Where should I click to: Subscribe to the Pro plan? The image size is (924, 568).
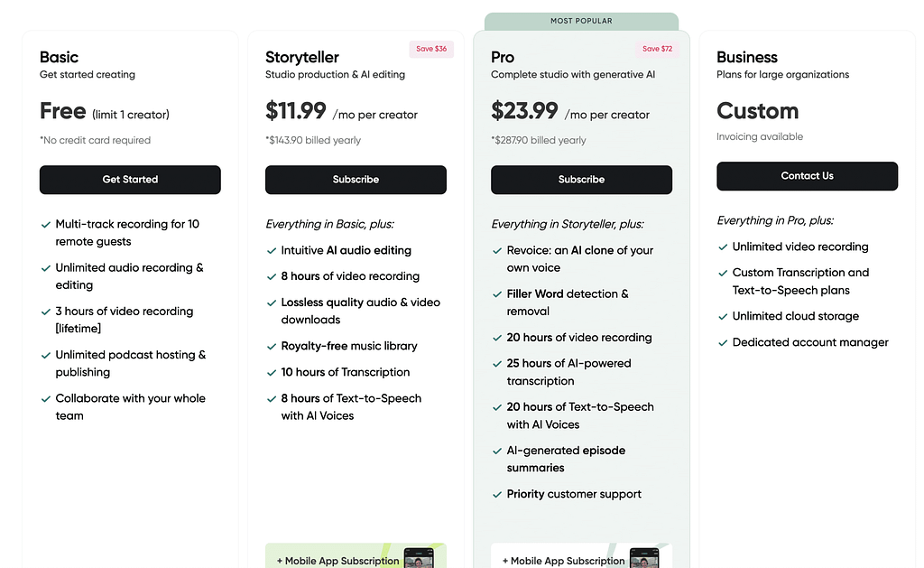pos(581,180)
